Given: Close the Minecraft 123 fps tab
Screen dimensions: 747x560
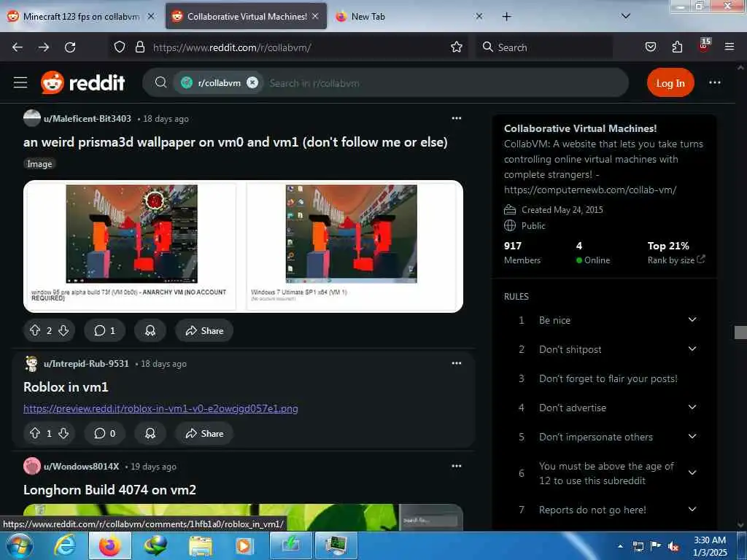Looking at the screenshot, I should click(x=150, y=16).
